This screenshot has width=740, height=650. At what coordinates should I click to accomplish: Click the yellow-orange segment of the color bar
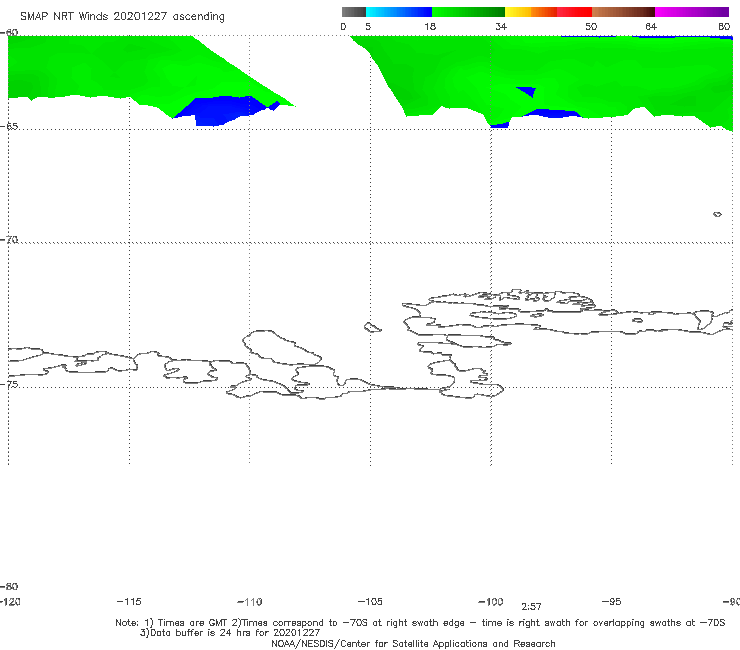531,12
